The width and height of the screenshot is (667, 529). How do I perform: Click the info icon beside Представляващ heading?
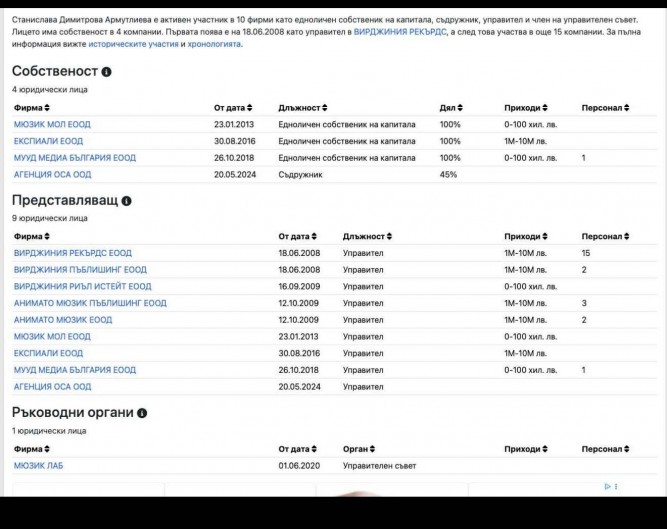[x=127, y=201]
